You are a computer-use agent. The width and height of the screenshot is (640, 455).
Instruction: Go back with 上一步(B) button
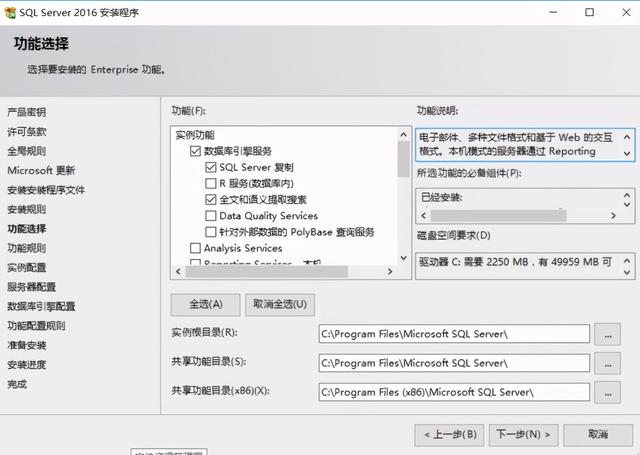point(449,435)
